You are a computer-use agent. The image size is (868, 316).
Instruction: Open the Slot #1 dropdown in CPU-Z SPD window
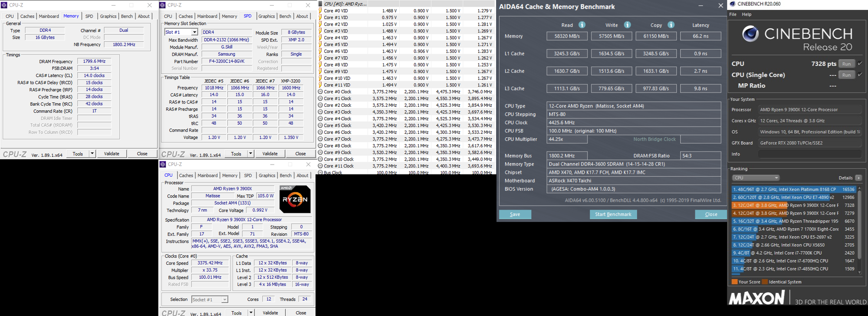[194, 32]
